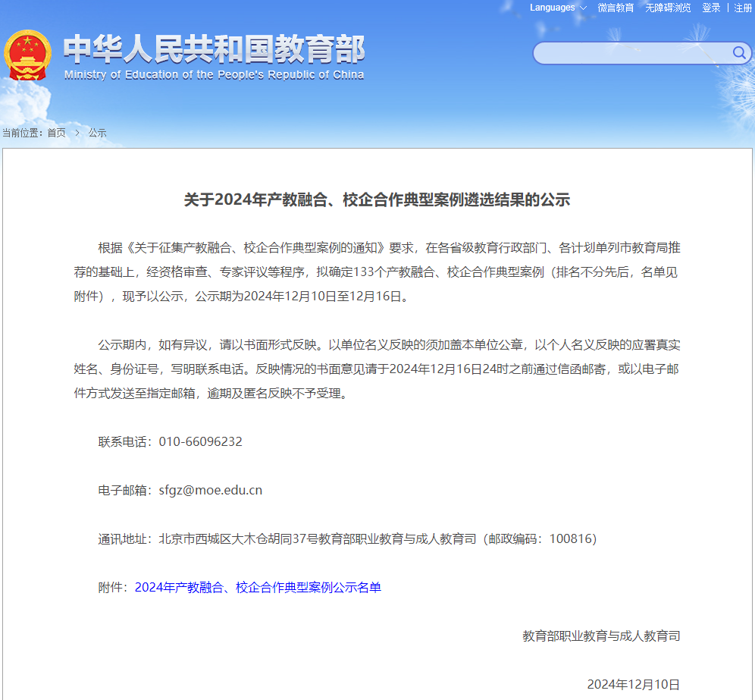Click the breadcrumb chevron separator
Image resolution: width=755 pixels, height=700 pixels.
click(77, 133)
